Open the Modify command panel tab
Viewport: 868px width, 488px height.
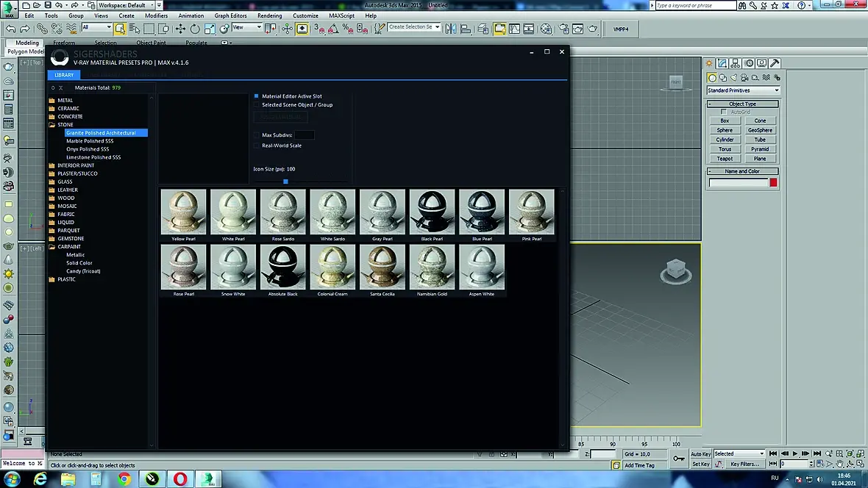point(722,63)
